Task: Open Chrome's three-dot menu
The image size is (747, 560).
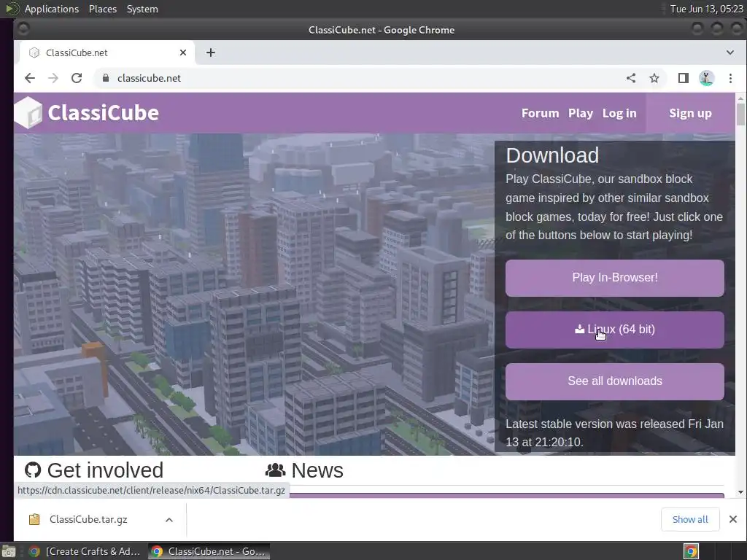Action: (x=730, y=78)
